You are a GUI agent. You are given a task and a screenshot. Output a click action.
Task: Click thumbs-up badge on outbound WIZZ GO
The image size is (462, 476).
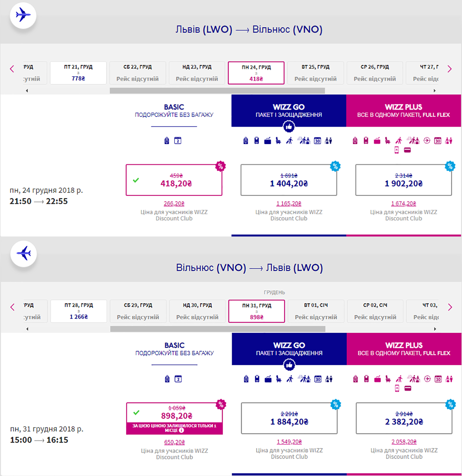coord(289,127)
